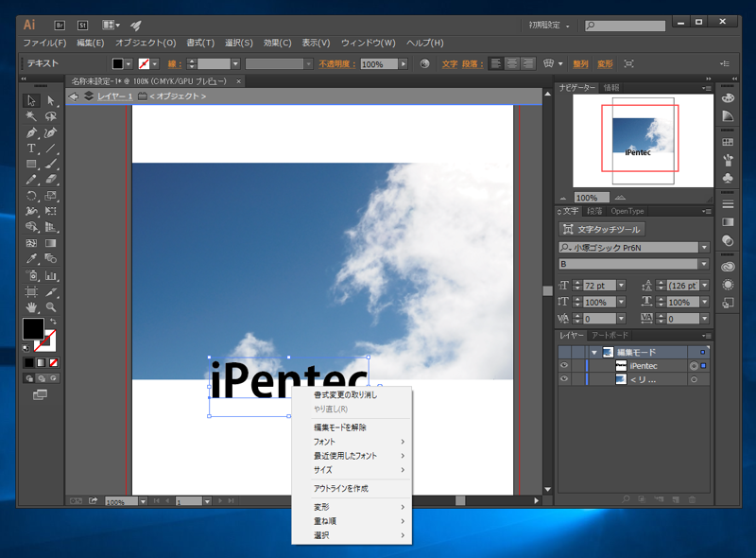The height and width of the screenshot is (558, 756).
Task: Toggle visibility of linked image layer
Action: tap(564, 379)
